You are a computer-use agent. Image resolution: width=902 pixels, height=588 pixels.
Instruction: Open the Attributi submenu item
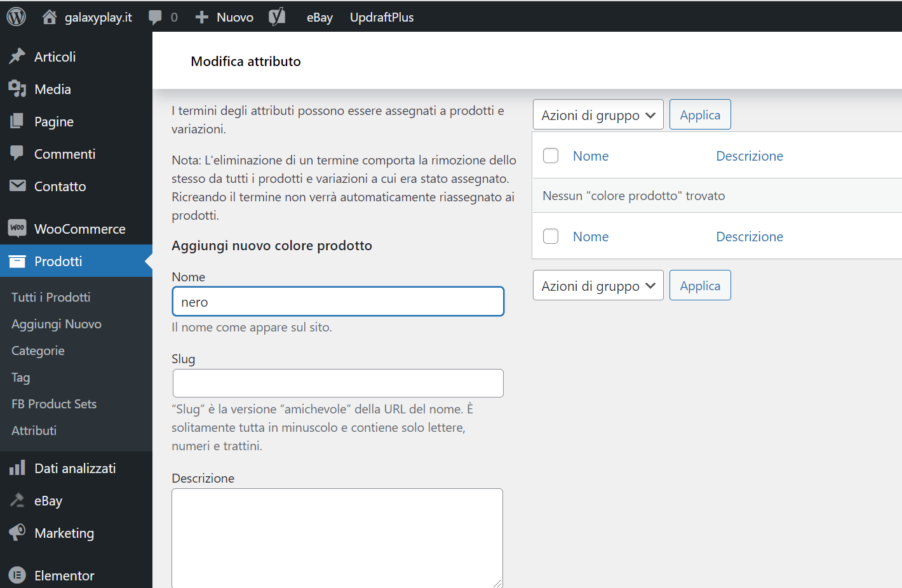pyautogui.click(x=34, y=431)
